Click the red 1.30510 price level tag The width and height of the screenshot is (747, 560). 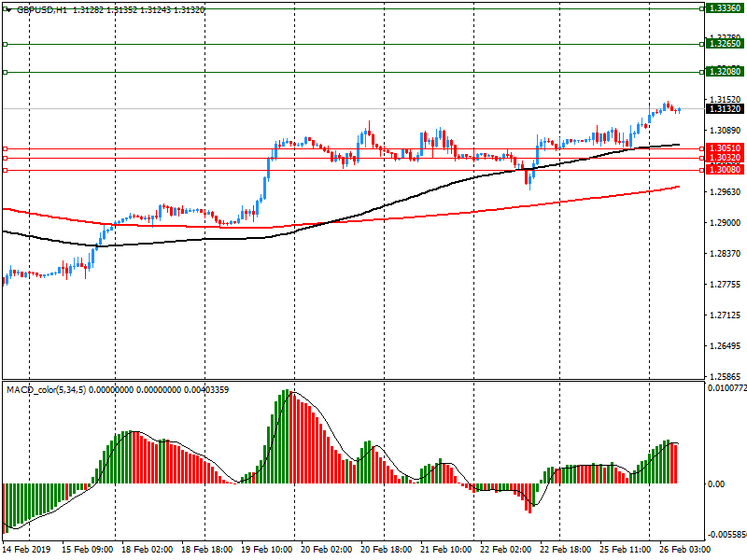(x=725, y=148)
